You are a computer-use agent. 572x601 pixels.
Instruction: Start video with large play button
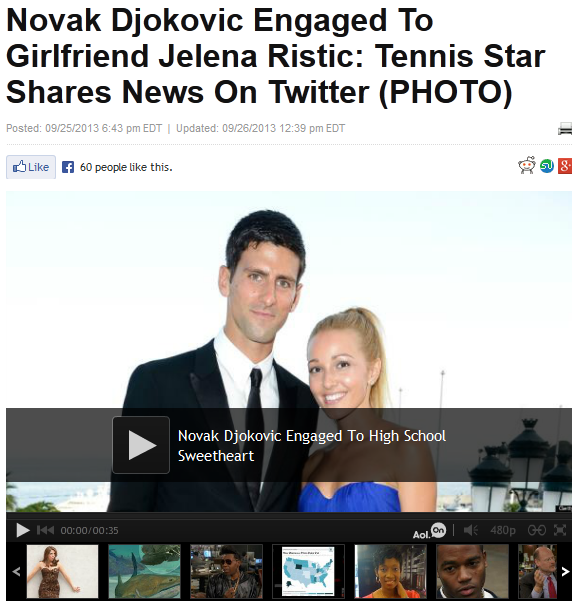click(141, 445)
